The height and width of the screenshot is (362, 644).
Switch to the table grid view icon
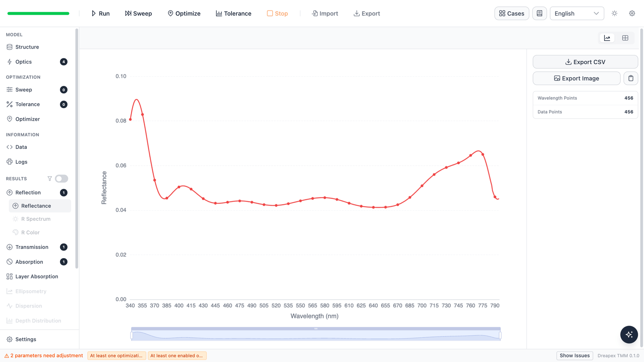625,38
